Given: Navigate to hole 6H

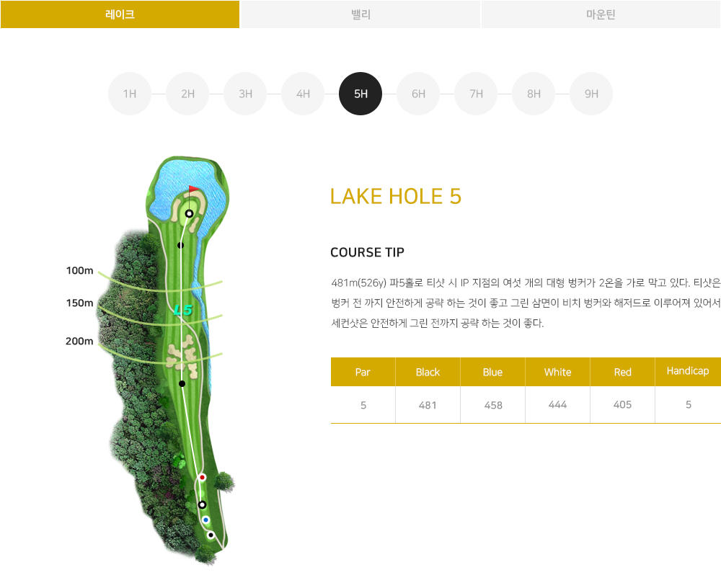Looking at the screenshot, I should point(418,94).
